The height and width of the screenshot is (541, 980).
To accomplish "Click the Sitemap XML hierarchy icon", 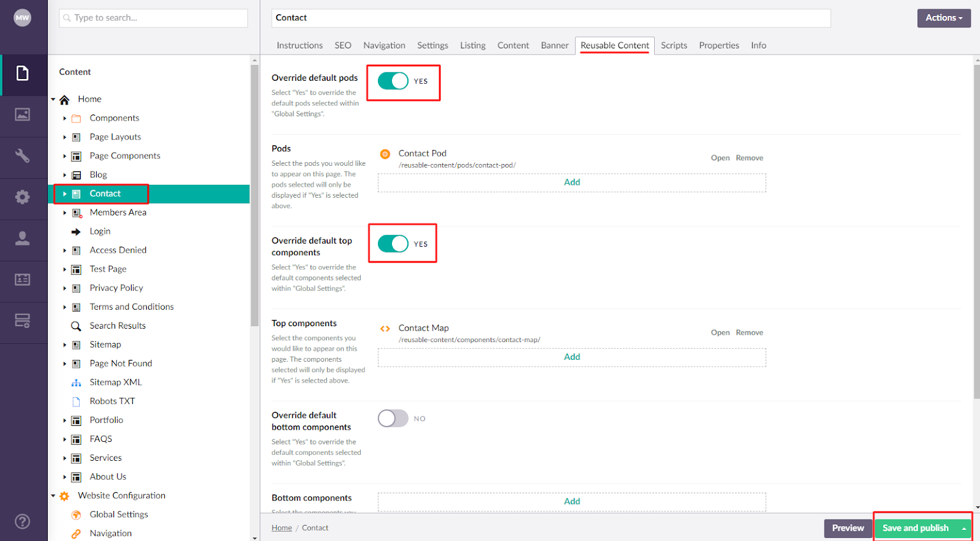I will (x=76, y=383).
